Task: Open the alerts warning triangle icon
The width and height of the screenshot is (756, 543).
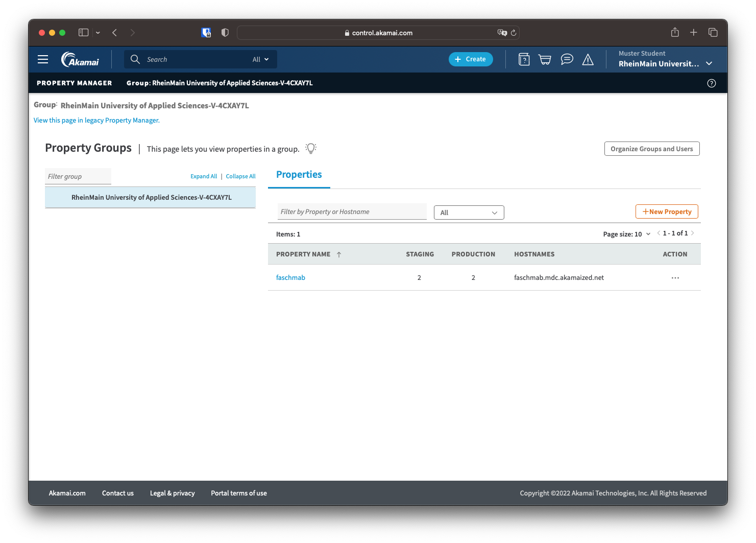Action: 588,60
